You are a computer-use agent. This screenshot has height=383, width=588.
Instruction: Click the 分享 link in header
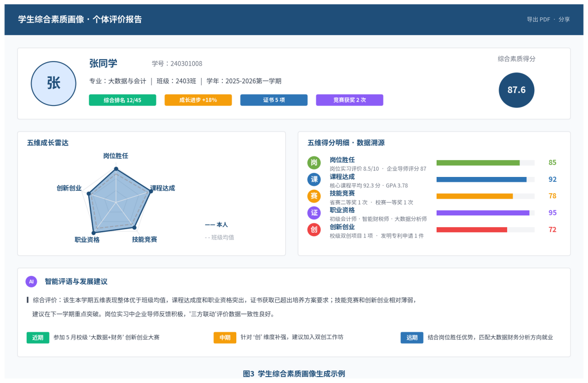coord(564,20)
